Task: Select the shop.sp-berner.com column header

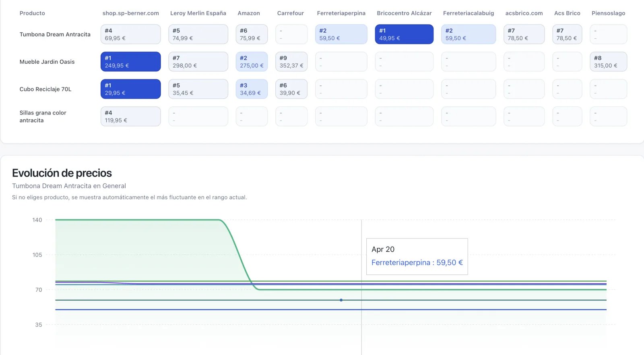Action: (131, 13)
